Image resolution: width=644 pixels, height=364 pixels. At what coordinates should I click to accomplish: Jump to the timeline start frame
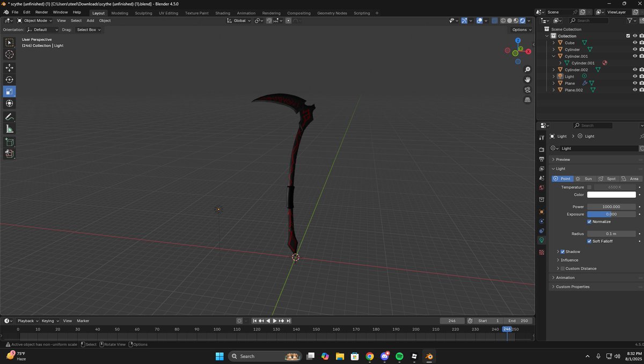[x=255, y=321]
